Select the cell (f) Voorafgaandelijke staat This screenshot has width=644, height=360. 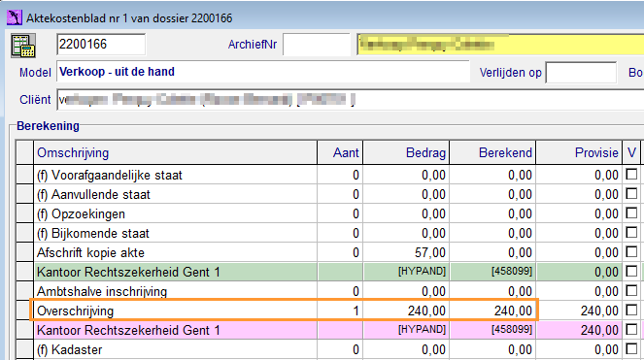coord(176,175)
